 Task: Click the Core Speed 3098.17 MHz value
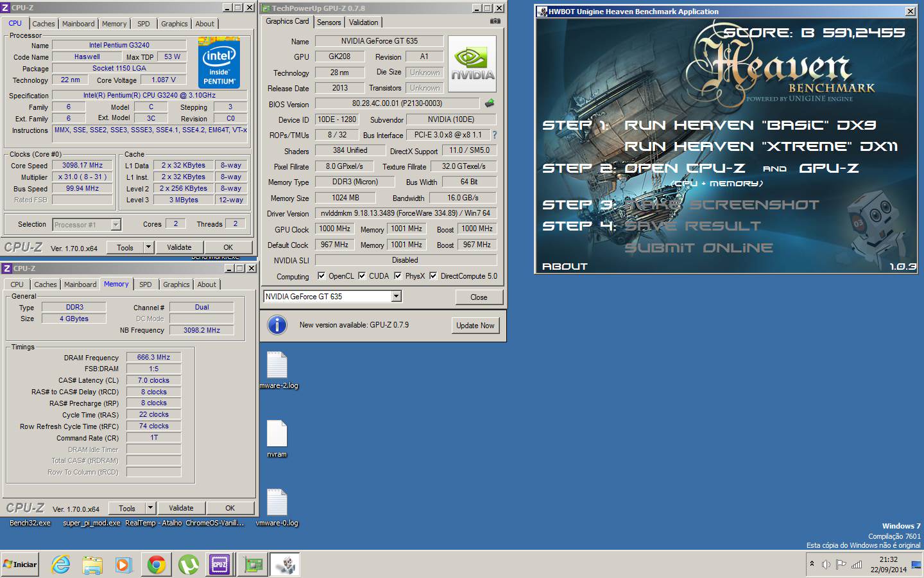coord(83,165)
